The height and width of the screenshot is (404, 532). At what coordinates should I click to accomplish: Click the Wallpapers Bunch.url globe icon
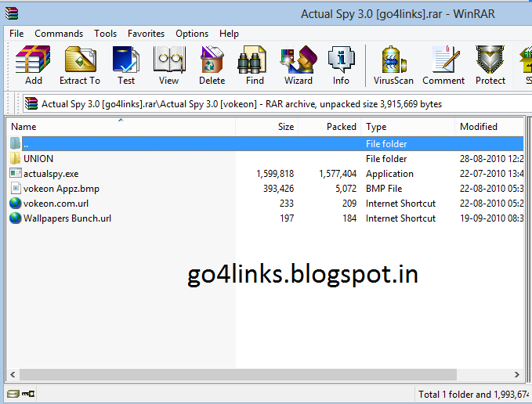coord(15,218)
